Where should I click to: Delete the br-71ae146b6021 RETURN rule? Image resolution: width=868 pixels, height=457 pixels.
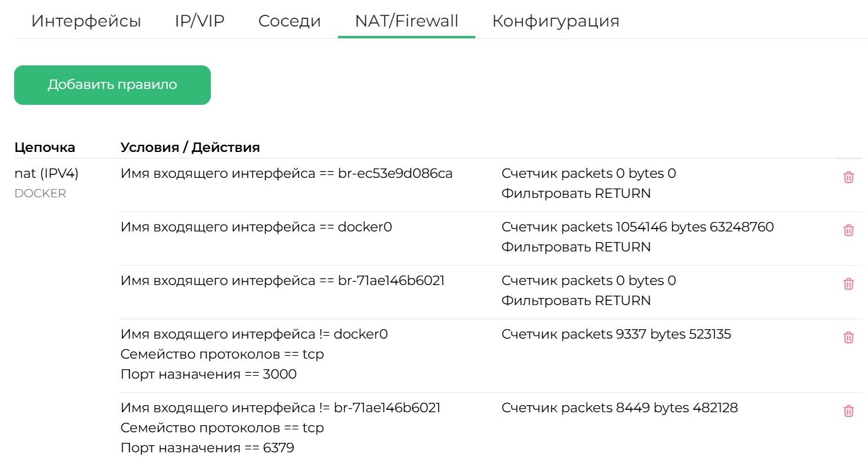(x=849, y=284)
